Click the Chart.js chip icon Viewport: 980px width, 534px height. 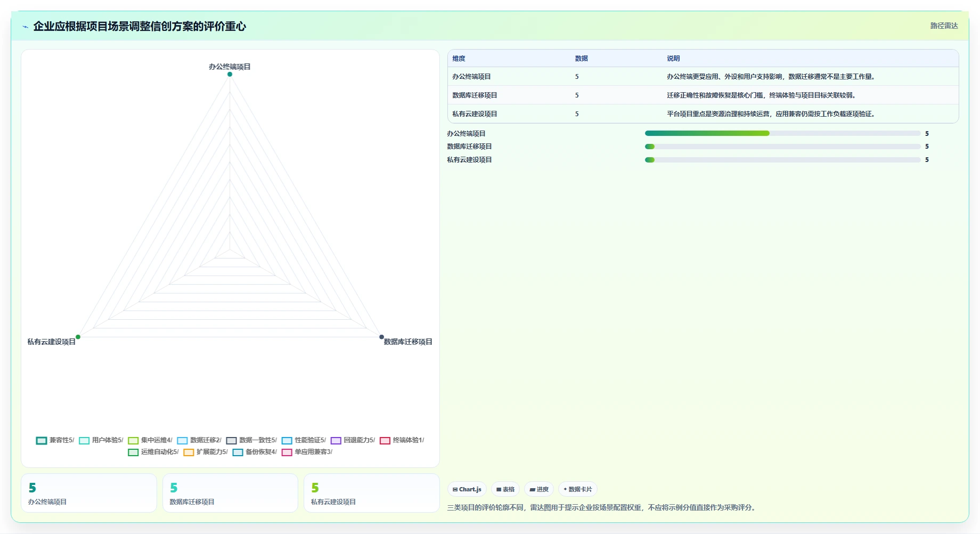click(x=455, y=489)
